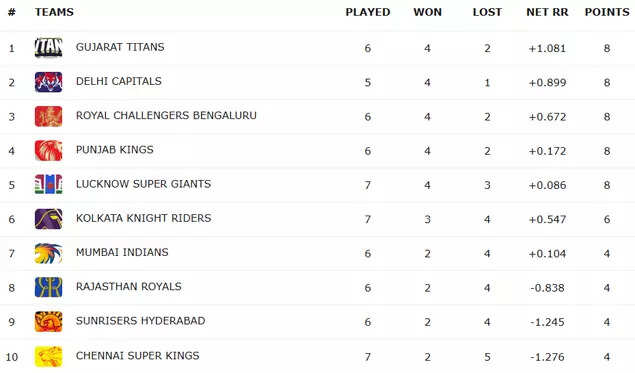635x373 pixels.
Task: Open the MUMBAI INDIANS team link
Action: [122, 252]
